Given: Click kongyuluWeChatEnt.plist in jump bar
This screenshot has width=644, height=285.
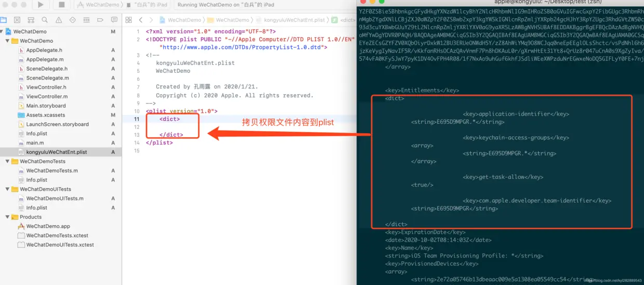Looking at the screenshot, I should [290, 20].
